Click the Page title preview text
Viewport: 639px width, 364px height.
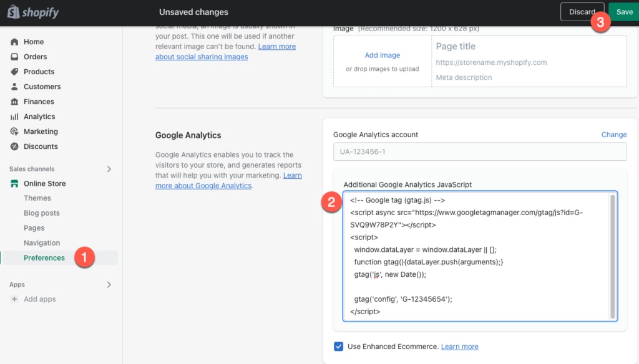(x=456, y=46)
